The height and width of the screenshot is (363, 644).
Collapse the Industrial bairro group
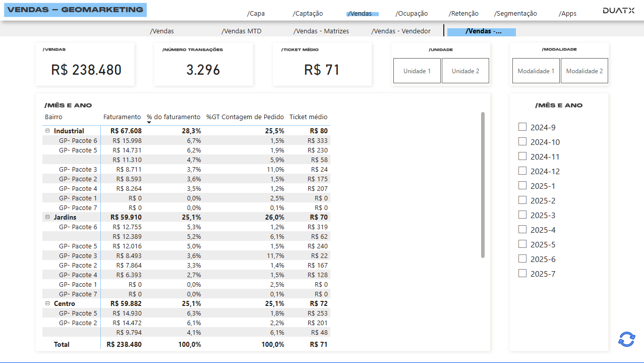coord(47,131)
